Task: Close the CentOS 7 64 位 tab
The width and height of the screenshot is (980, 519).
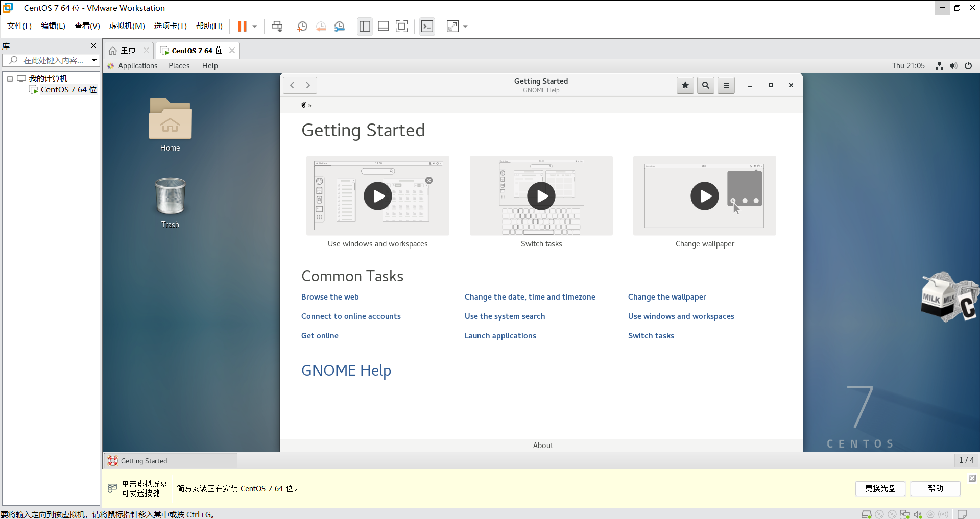Action: (232, 51)
